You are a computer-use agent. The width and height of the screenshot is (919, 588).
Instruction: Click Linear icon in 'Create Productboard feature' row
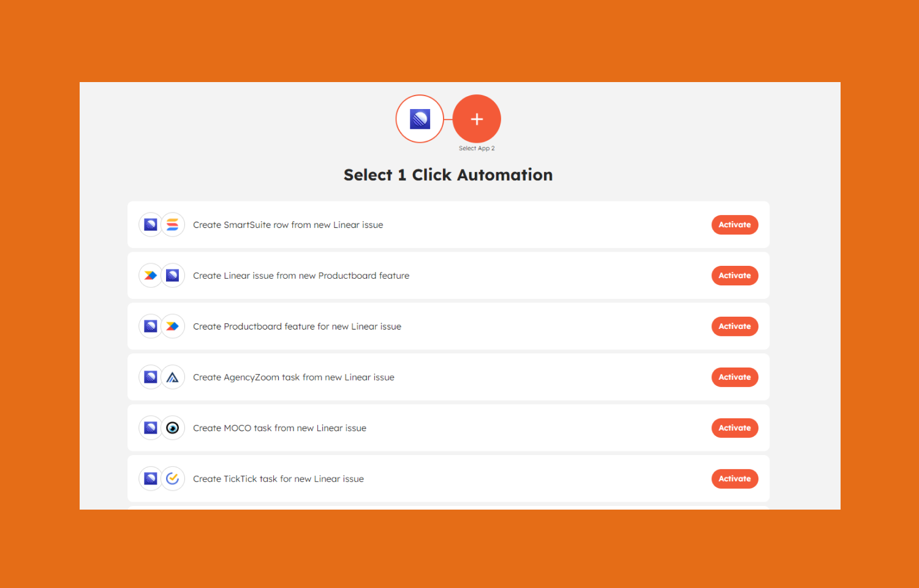[x=151, y=326]
